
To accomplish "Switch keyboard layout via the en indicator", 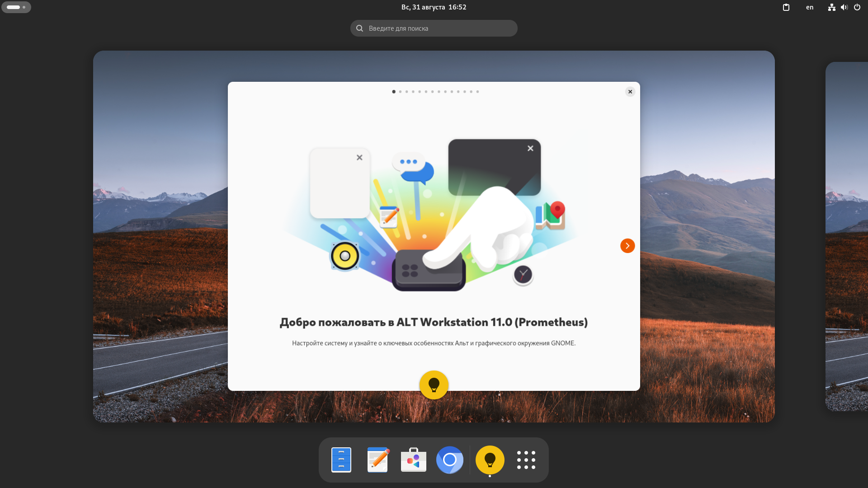I will (x=810, y=7).
